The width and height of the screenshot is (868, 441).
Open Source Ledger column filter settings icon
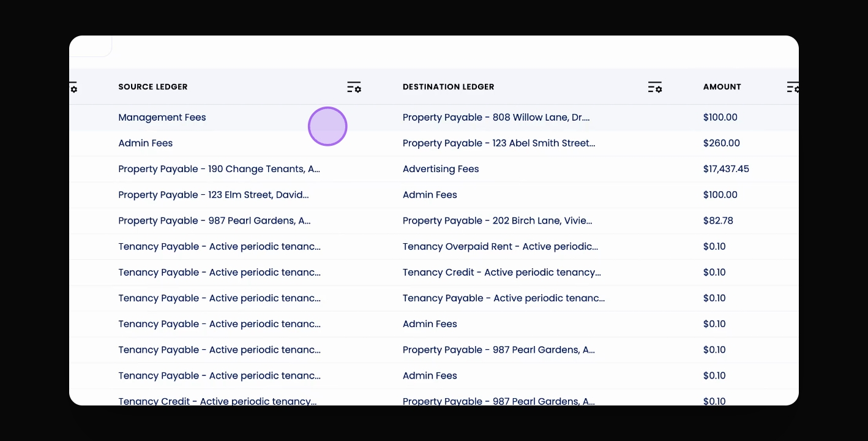[x=354, y=87]
